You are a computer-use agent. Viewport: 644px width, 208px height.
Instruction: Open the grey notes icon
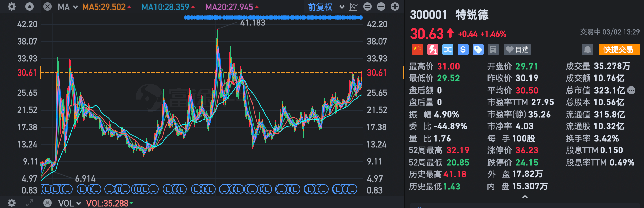click(493, 49)
